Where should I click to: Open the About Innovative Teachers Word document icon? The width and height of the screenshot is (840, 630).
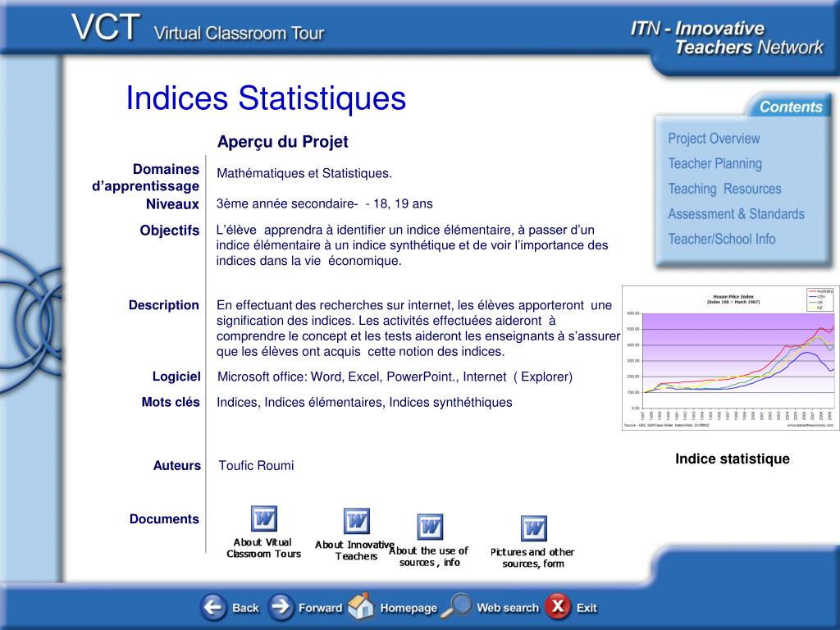coord(357,521)
